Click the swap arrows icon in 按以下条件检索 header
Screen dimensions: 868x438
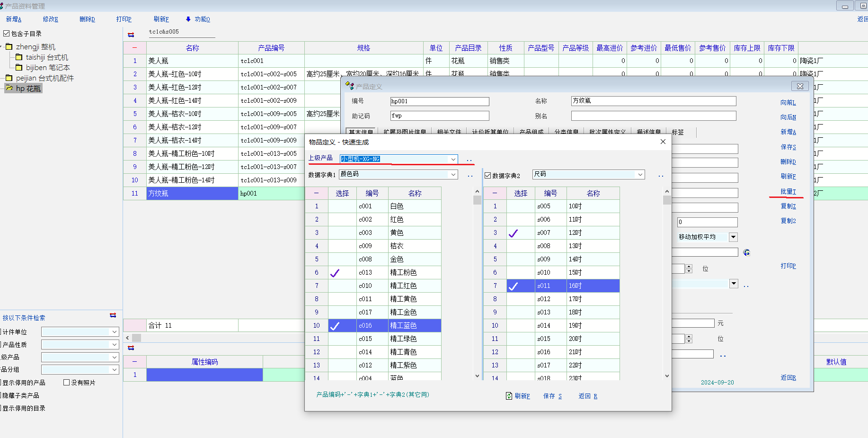(x=113, y=315)
